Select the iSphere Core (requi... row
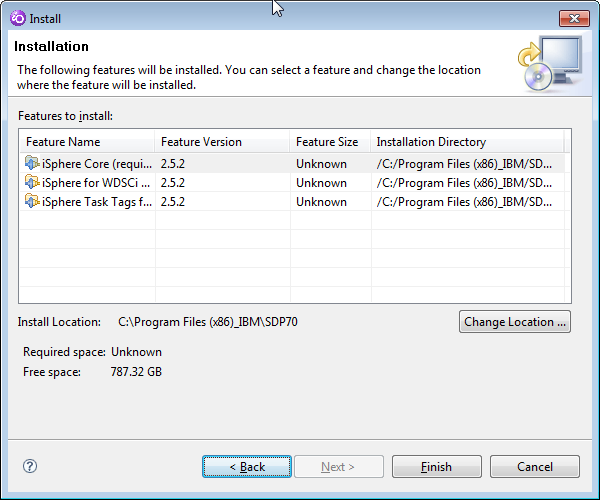Screen dimensions: 600x500 point(292,163)
